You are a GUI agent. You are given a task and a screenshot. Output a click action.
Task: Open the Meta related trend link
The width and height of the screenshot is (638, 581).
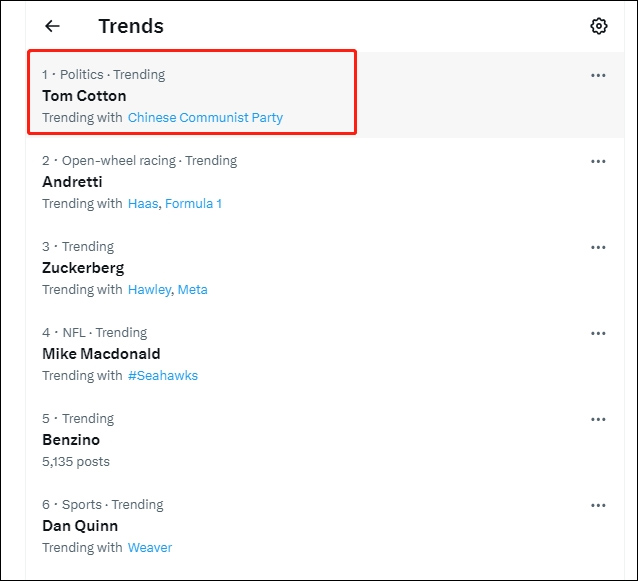tap(192, 290)
